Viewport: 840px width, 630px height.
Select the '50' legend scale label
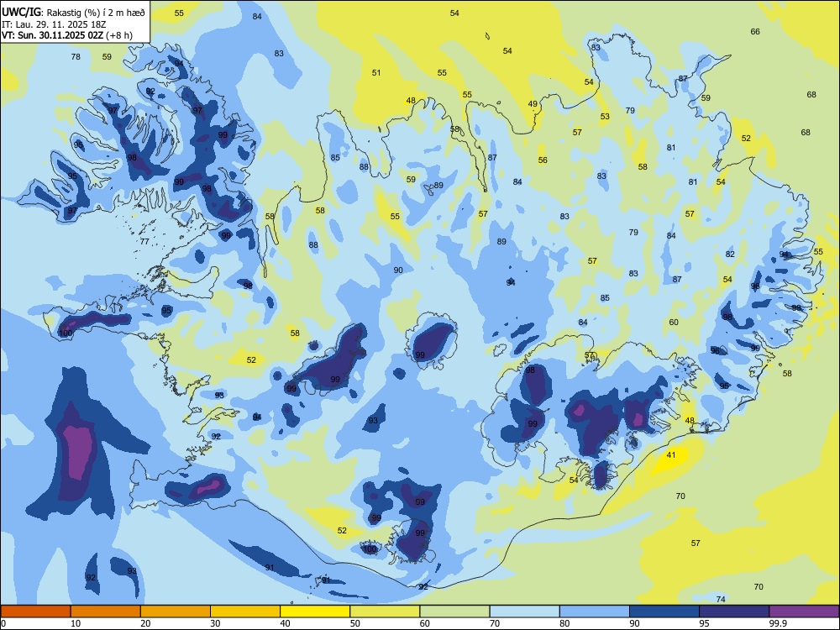click(354, 623)
